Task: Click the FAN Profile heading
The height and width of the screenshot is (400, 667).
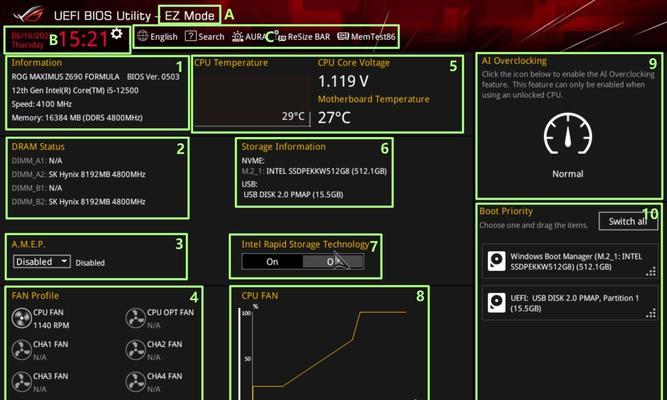Action: [x=35, y=295]
